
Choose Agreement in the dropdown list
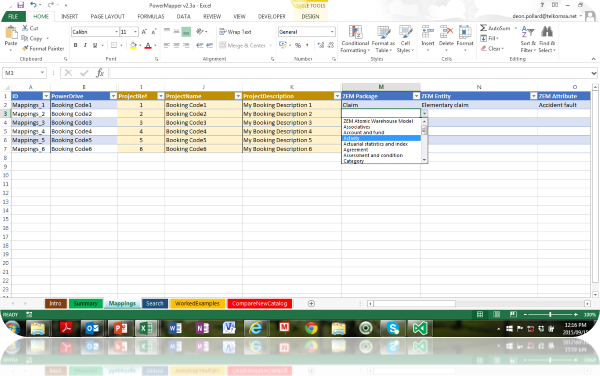tap(382, 150)
